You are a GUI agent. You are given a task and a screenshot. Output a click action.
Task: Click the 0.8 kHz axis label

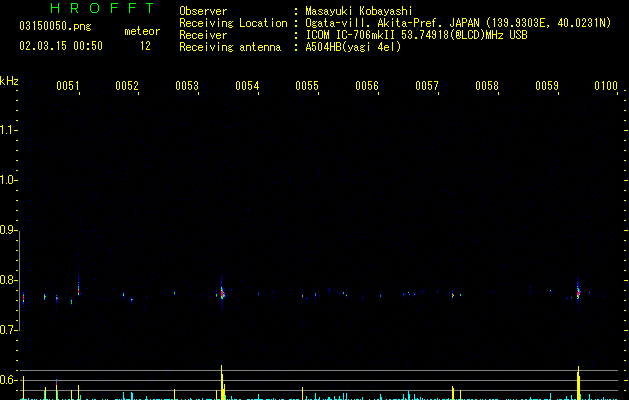pos(8,280)
